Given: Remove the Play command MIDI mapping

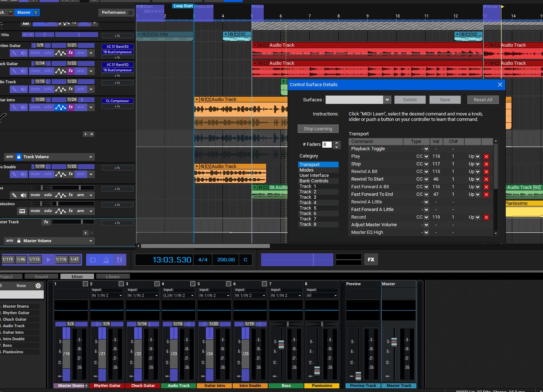Looking at the screenshot, I should [486, 156].
